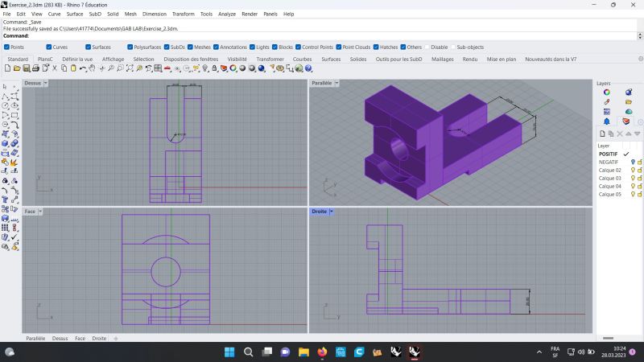Viewport: 644px width, 362px height.
Task: Expand the Parallèle viewport title menu
Action: coord(337,83)
